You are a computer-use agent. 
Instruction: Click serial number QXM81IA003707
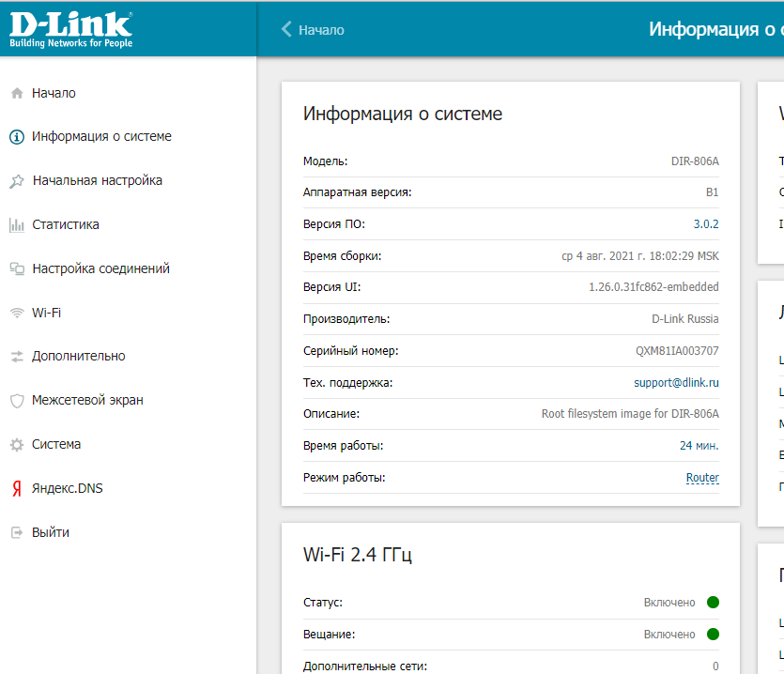(677, 351)
